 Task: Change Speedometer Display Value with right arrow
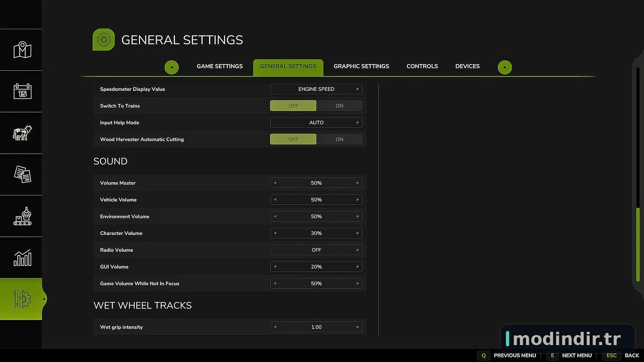pos(357,89)
